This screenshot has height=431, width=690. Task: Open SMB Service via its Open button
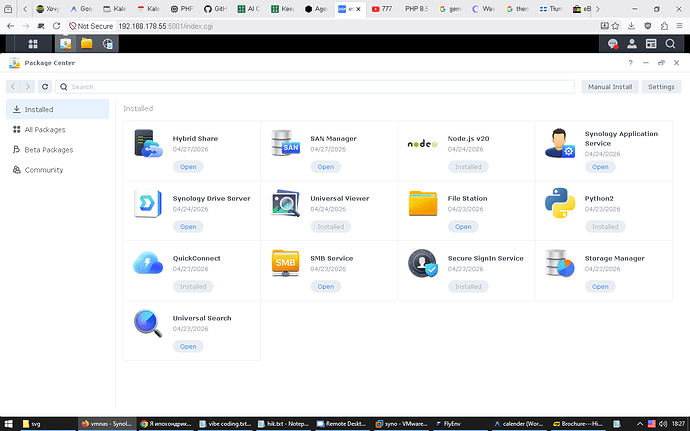[x=326, y=287]
